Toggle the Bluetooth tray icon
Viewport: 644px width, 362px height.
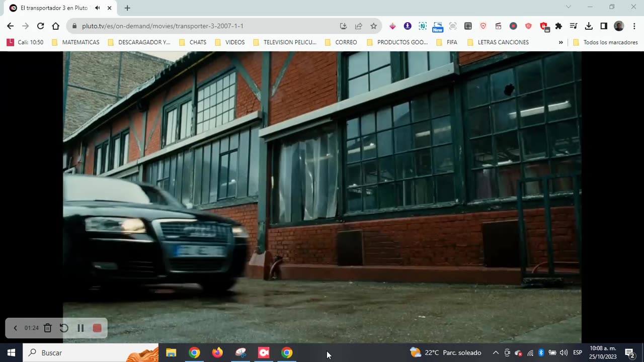click(541, 353)
